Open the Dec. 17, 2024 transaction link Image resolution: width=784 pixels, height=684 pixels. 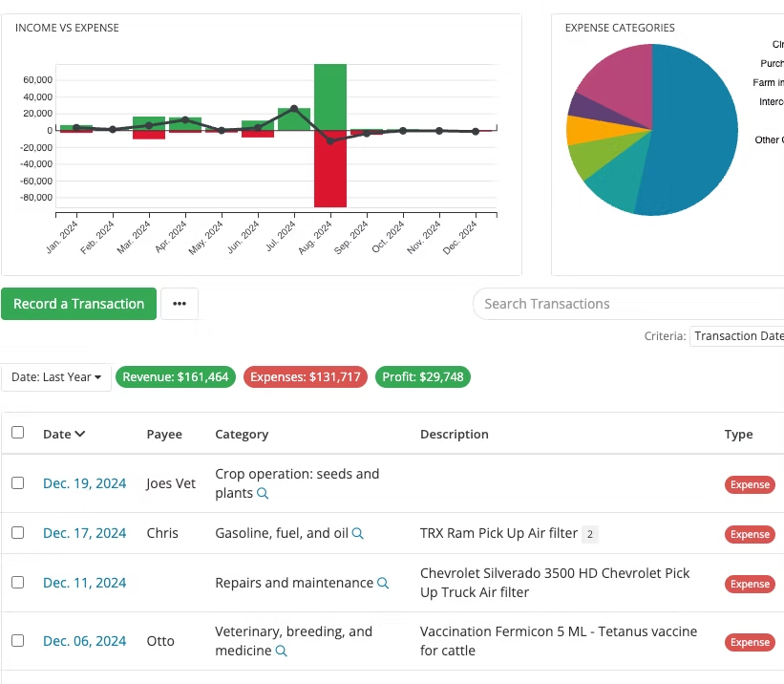click(x=84, y=533)
